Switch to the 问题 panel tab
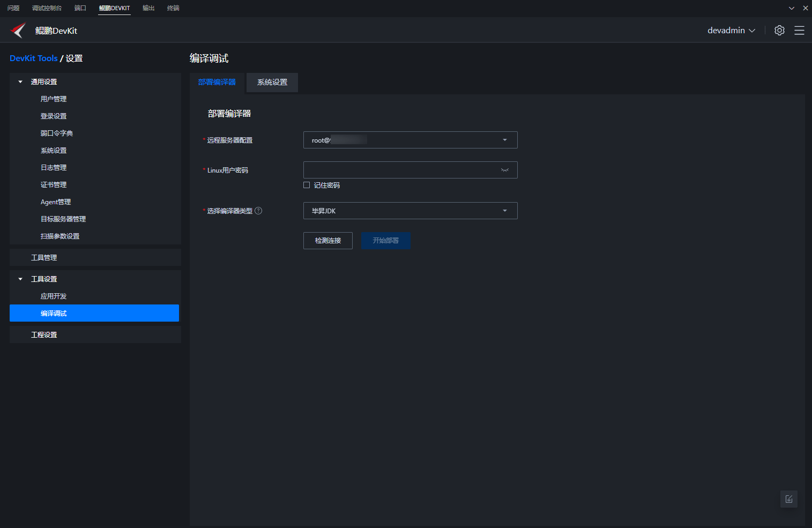The height and width of the screenshot is (528, 812). (x=13, y=8)
